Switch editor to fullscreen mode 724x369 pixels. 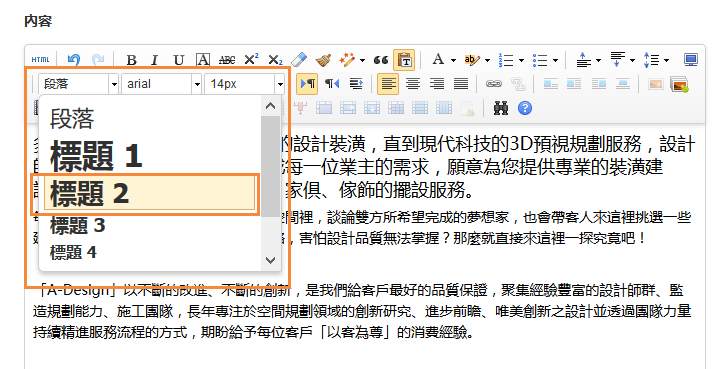pyautogui.click(x=691, y=60)
